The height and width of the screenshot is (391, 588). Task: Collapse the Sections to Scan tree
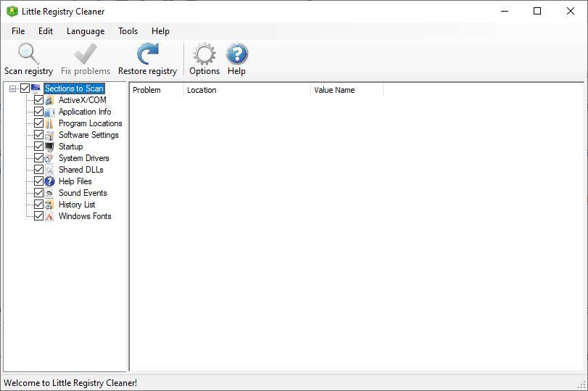[x=13, y=89]
